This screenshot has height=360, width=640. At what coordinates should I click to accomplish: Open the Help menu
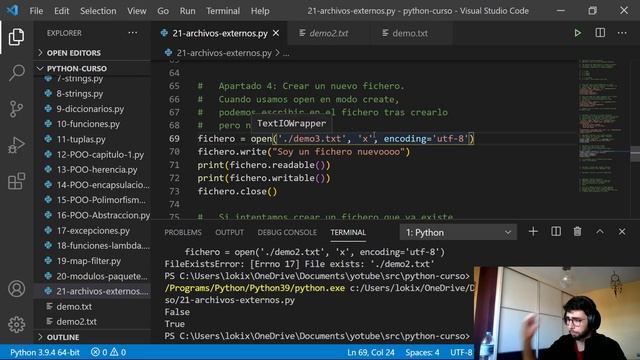[x=260, y=11]
